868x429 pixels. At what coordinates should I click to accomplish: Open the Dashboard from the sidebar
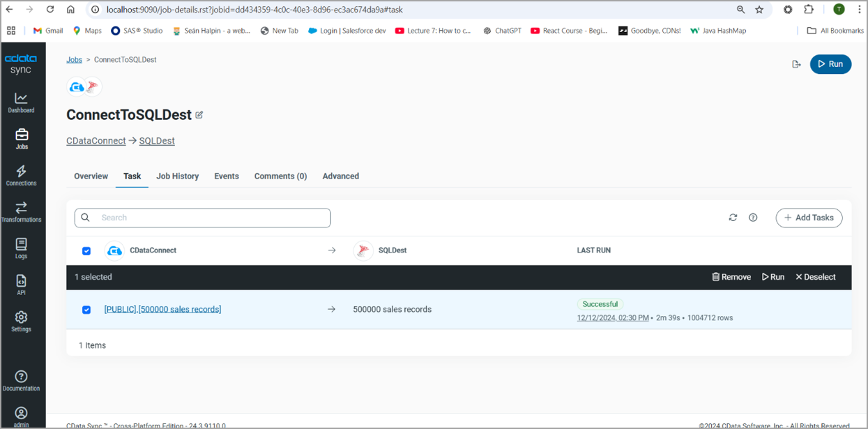click(22, 100)
